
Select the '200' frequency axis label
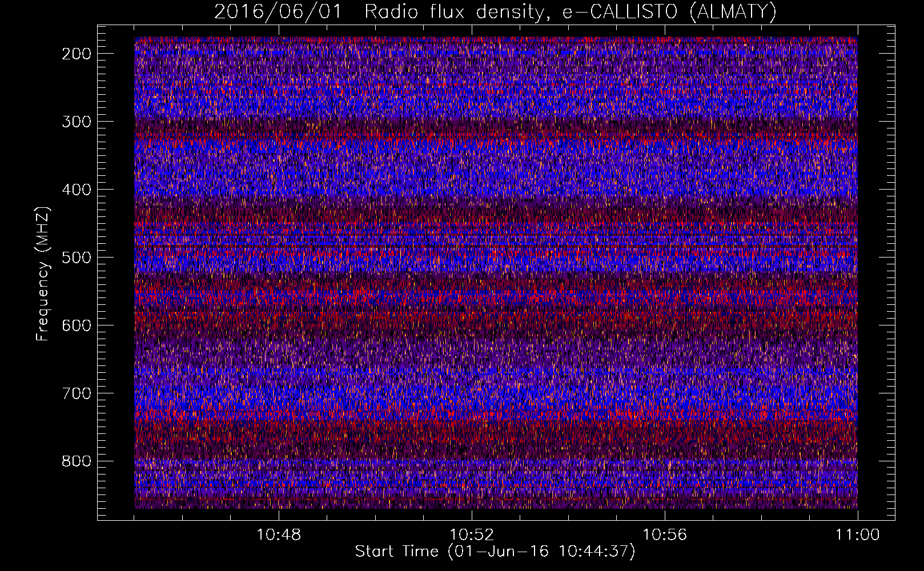tap(76, 54)
